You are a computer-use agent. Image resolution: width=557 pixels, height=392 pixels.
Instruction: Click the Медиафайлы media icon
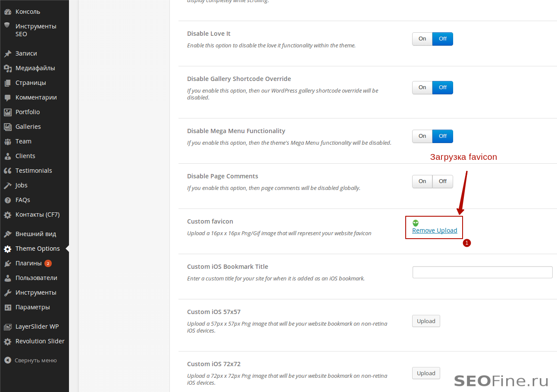click(x=8, y=68)
